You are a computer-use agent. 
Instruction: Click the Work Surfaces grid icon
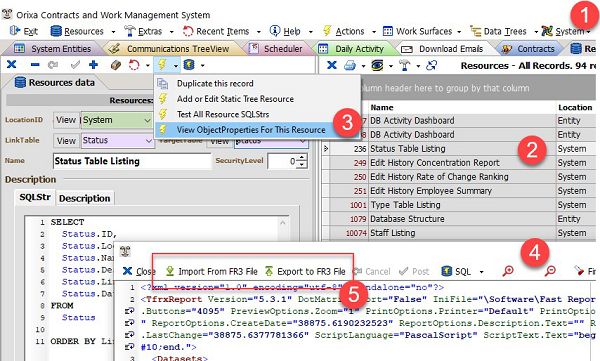point(388,31)
